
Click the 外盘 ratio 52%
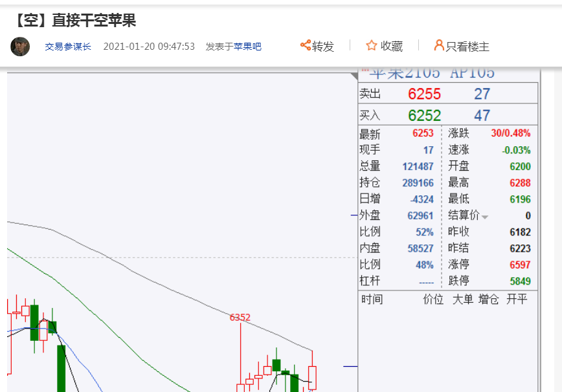coord(425,232)
